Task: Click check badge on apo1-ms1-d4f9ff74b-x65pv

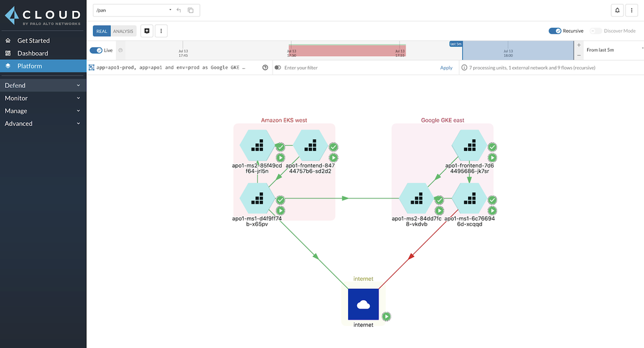Action: tap(280, 200)
